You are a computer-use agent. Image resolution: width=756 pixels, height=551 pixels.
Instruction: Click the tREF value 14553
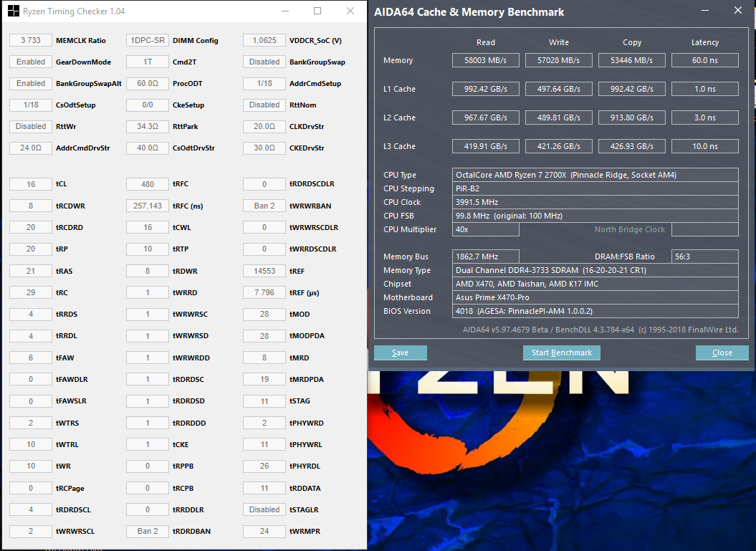click(x=264, y=271)
